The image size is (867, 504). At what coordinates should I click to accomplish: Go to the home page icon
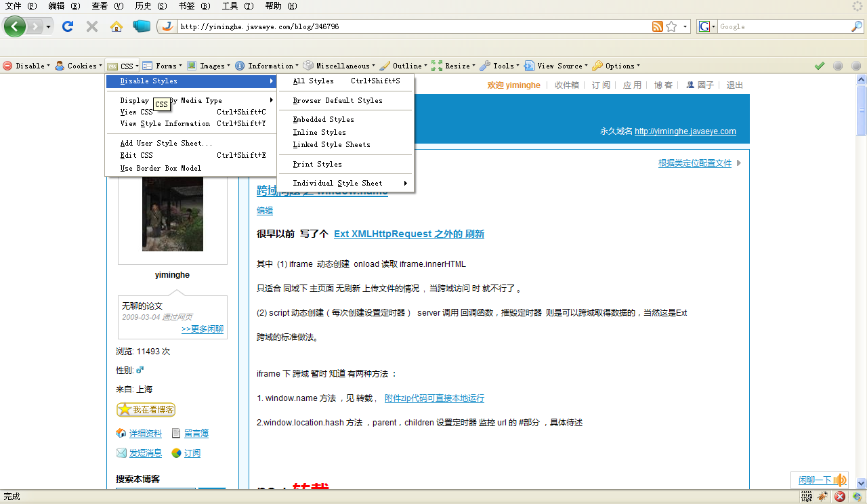(x=117, y=26)
